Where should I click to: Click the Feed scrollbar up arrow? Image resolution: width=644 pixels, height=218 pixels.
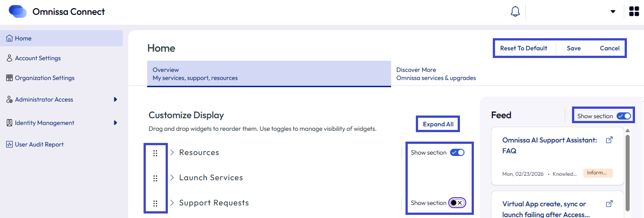pyautogui.click(x=628, y=130)
